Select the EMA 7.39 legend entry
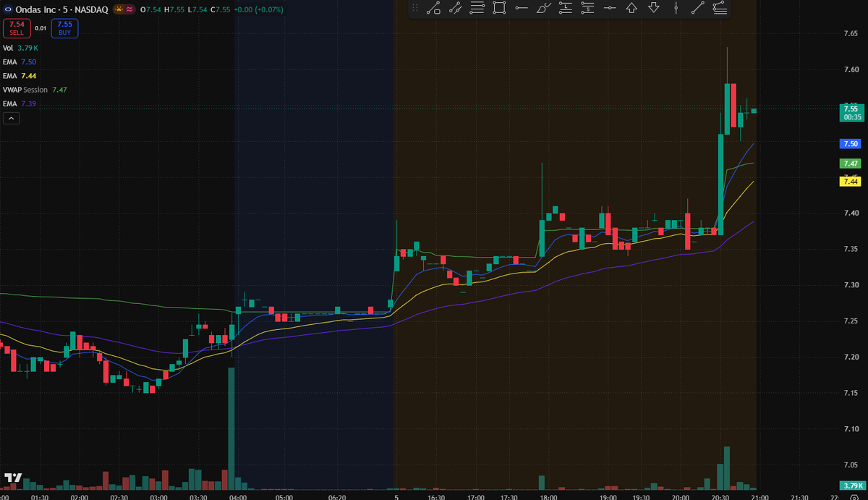 (x=20, y=104)
